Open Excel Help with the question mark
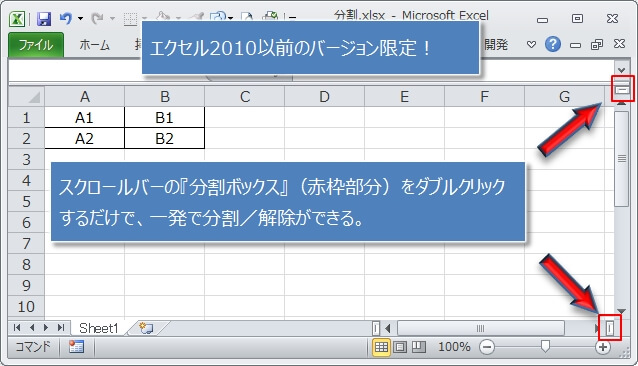Viewport: 638px width, 366px height. tap(553, 44)
